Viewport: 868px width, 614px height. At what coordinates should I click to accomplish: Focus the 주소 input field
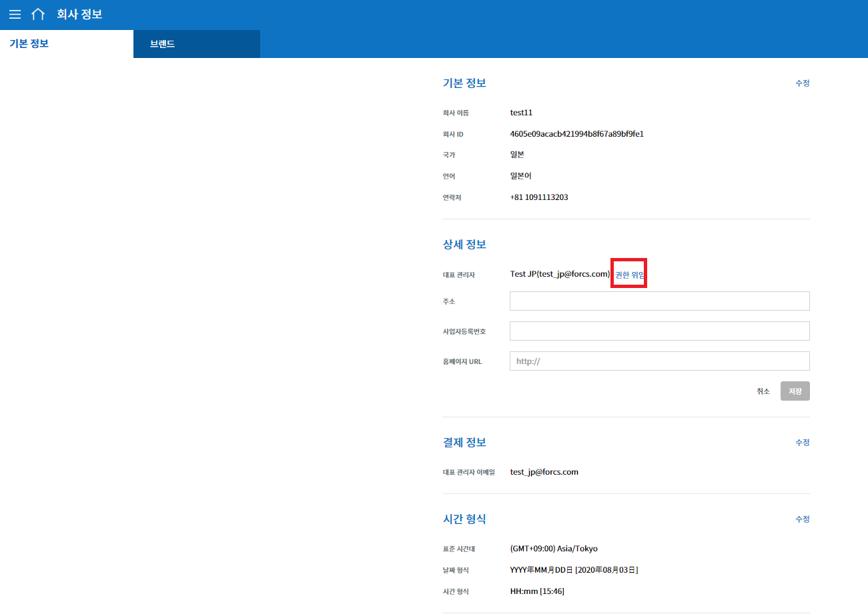[660, 301]
